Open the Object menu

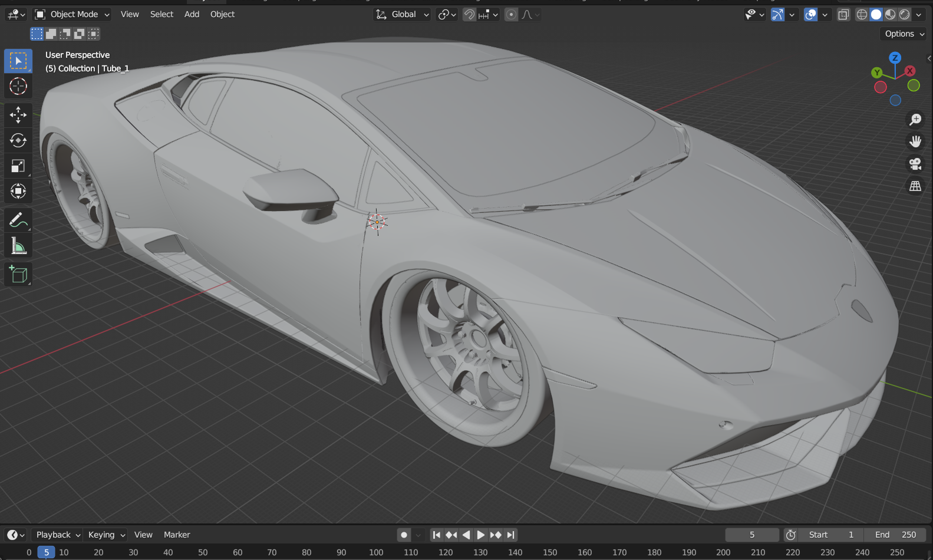click(222, 14)
